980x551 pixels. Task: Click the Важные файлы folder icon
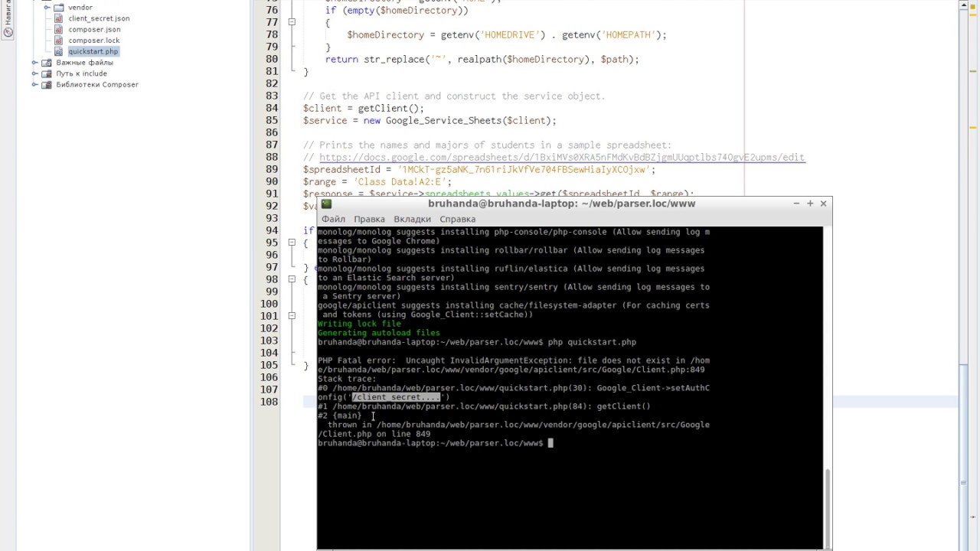47,63
